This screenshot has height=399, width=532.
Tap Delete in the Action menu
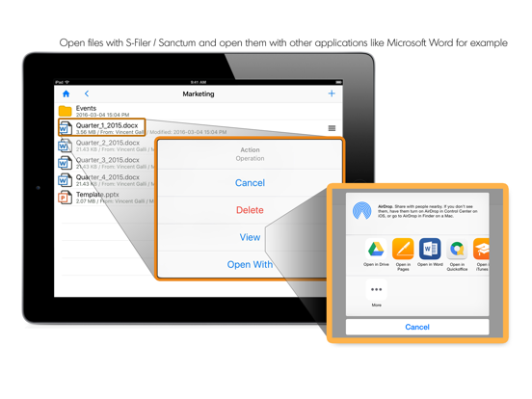[250, 210]
